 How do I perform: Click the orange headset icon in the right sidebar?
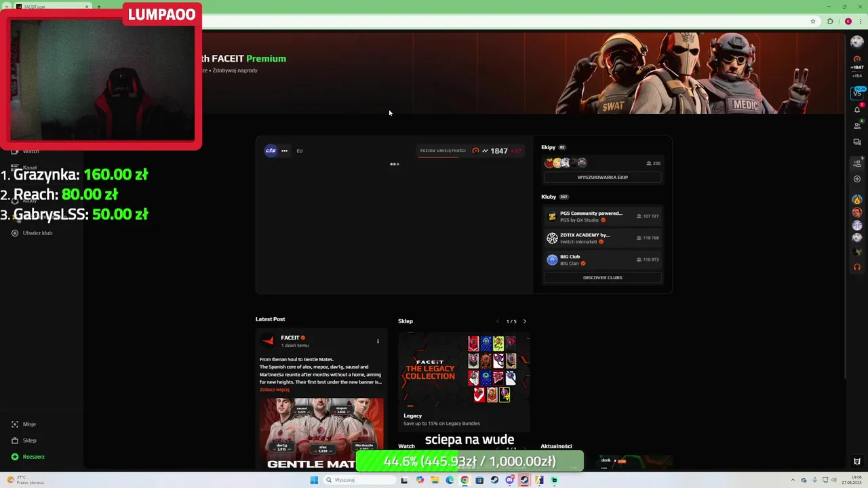point(857,267)
